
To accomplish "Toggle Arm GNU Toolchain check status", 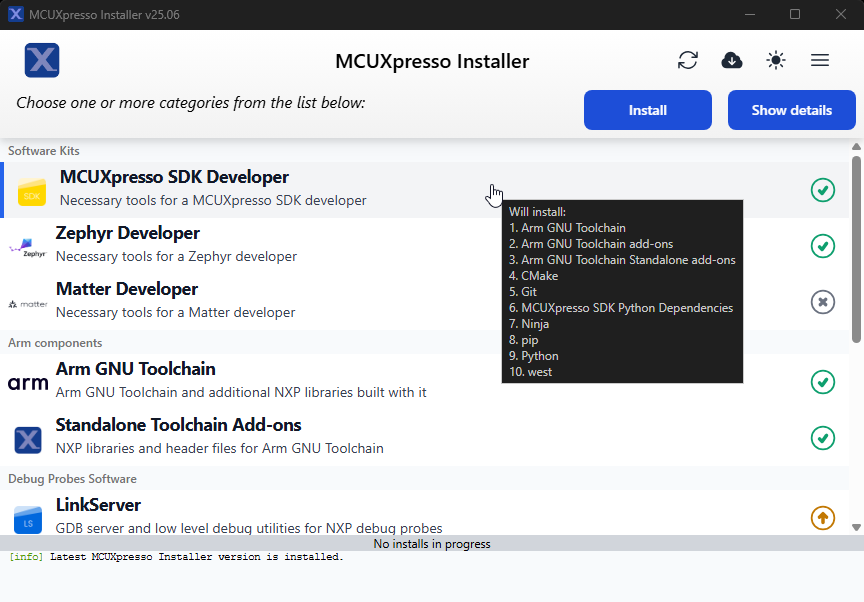I will pos(823,382).
